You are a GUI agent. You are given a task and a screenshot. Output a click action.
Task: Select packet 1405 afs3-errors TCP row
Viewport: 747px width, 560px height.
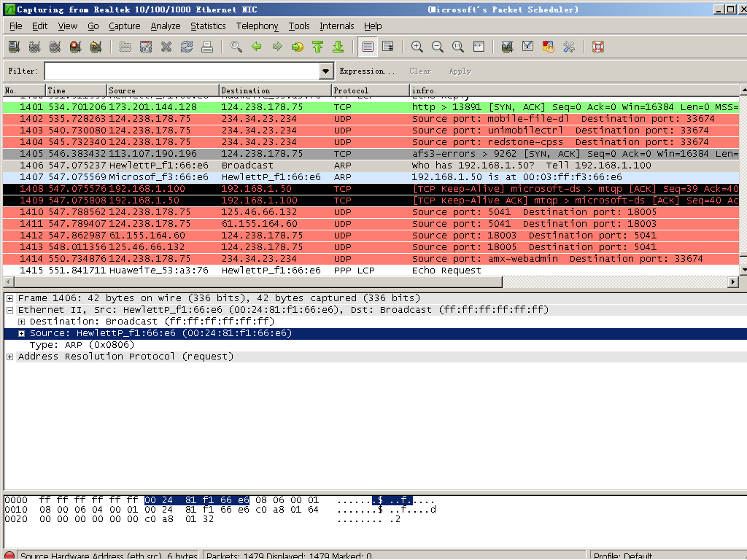371,154
